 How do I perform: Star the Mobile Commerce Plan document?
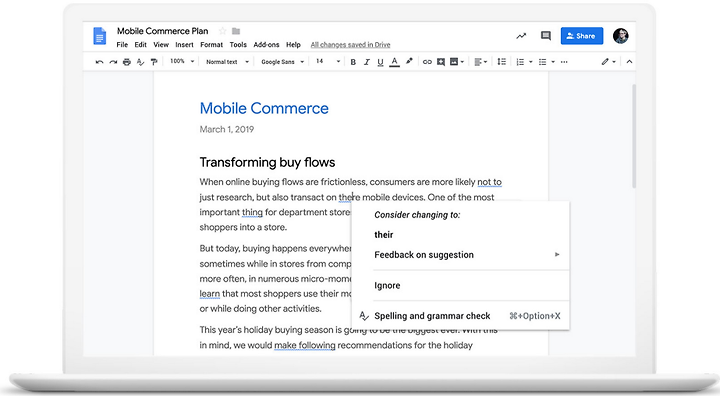tap(223, 31)
